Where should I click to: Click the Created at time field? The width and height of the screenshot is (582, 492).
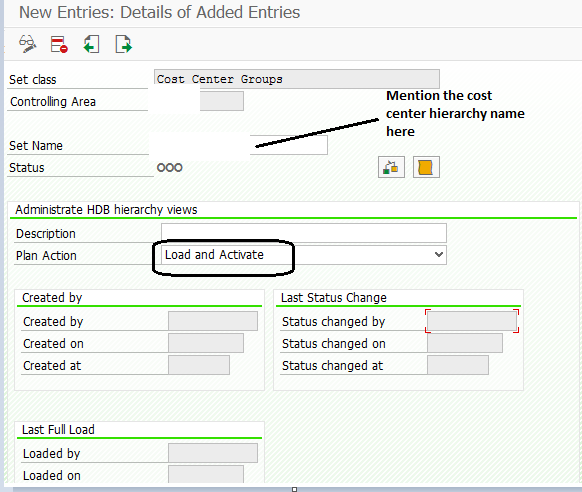(x=199, y=365)
